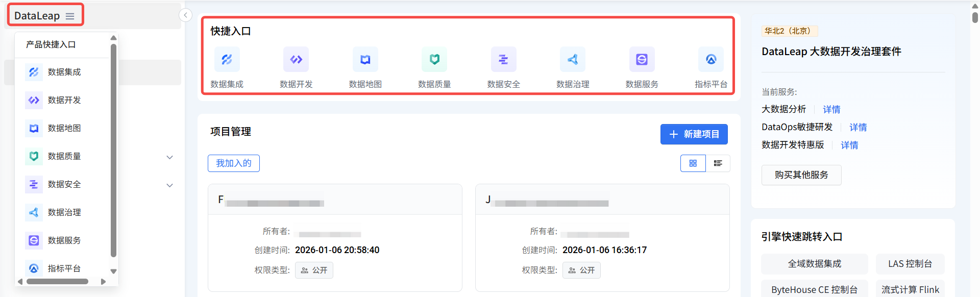
Task: Click the 数据质量 icon in 快捷入口 panel
Action: pyautogui.click(x=434, y=60)
